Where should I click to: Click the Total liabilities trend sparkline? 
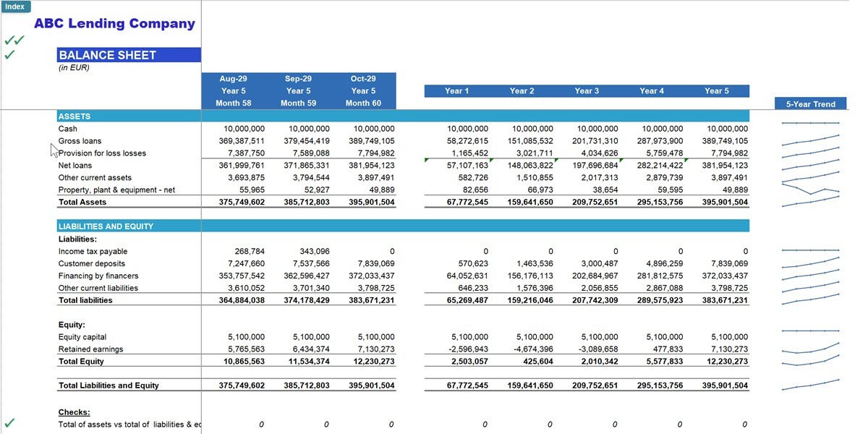coord(810,299)
